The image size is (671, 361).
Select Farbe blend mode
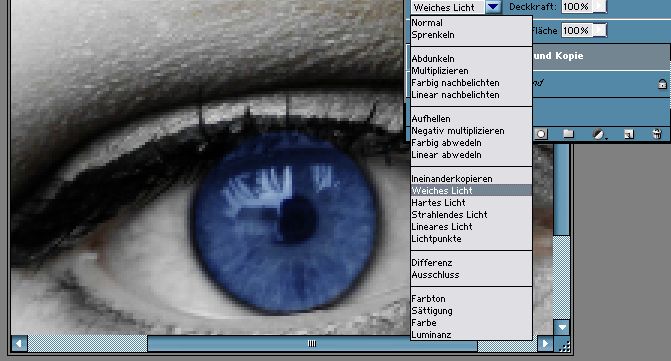pyautogui.click(x=471, y=322)
